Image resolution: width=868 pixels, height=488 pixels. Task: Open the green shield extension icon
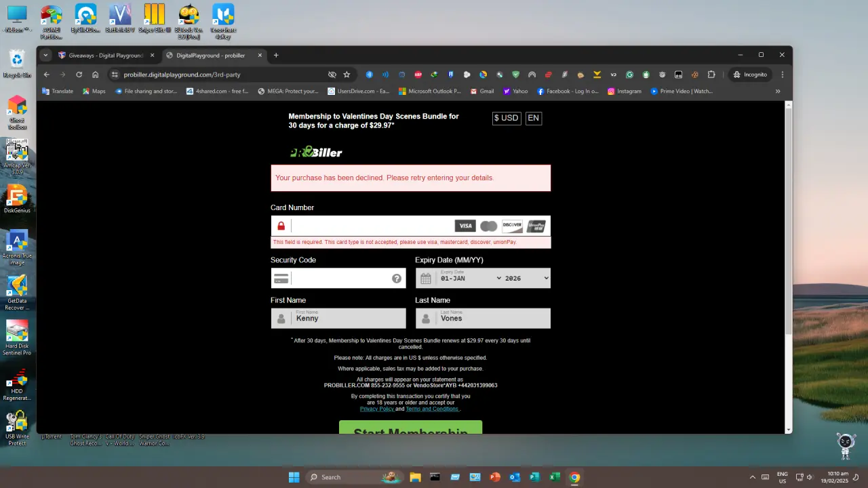515,75
